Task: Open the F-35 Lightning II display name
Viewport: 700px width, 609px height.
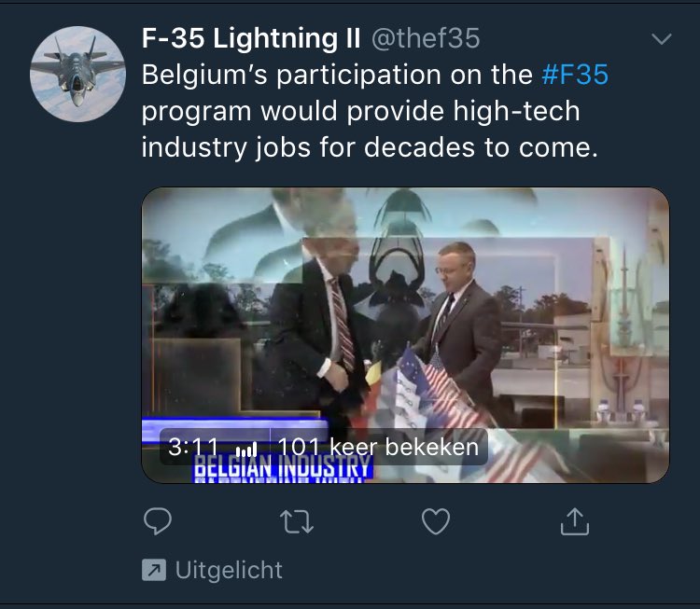Action: click(251, 37)
